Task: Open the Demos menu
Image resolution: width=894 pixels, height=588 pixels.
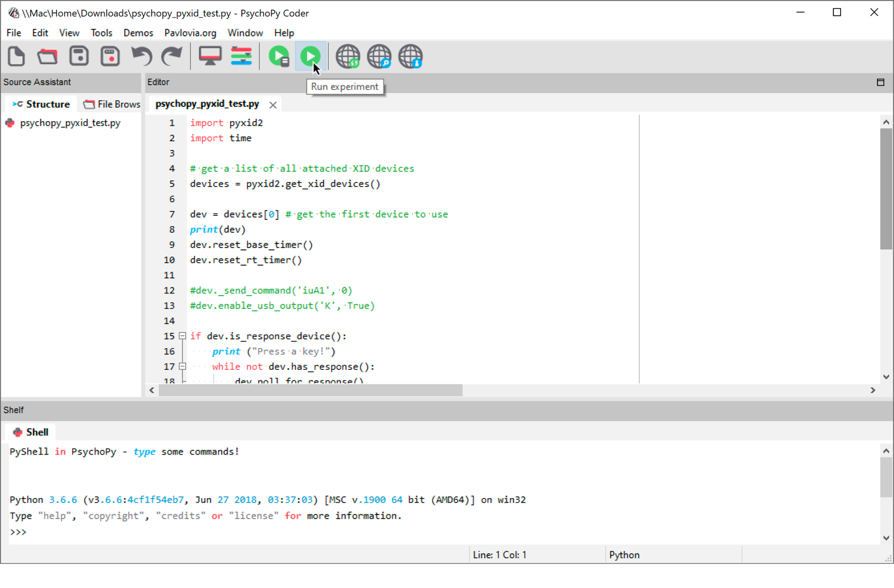Action: pyautogui.click(x=138, y=33)
